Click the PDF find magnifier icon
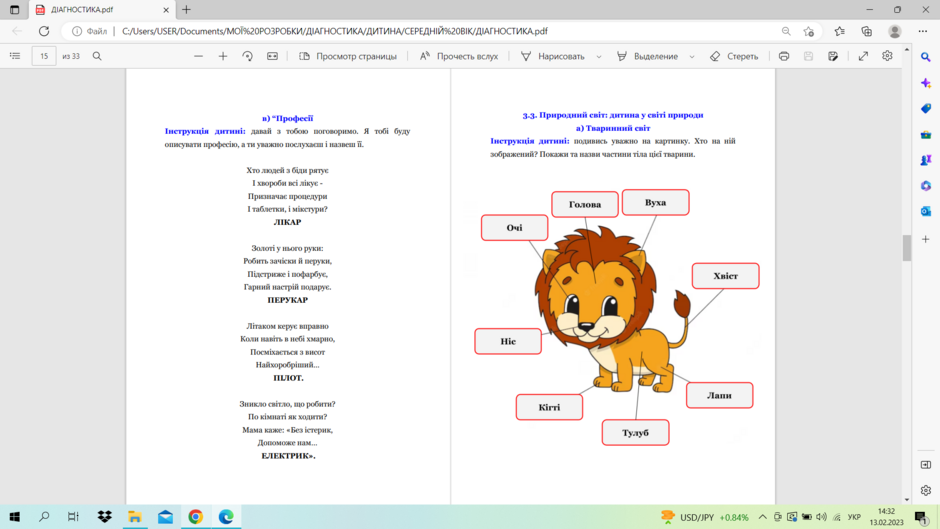 pos(97,56)
